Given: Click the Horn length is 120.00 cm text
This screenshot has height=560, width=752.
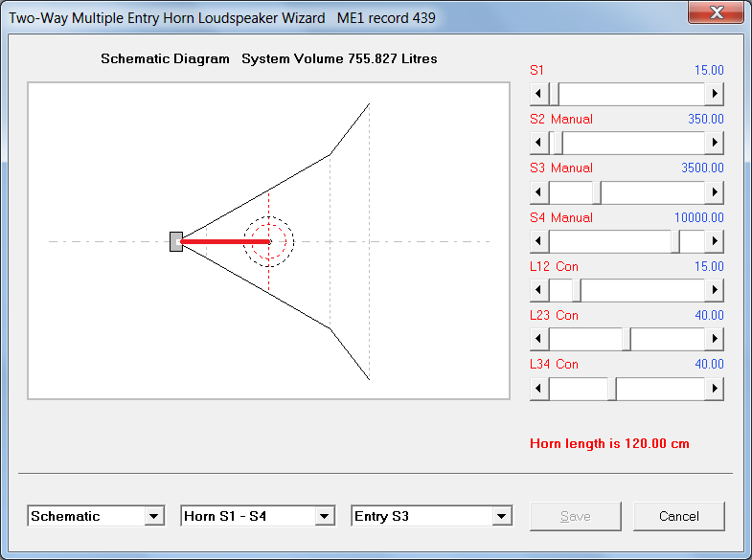Looking at the screenshot, I should [x=609, y=443].
